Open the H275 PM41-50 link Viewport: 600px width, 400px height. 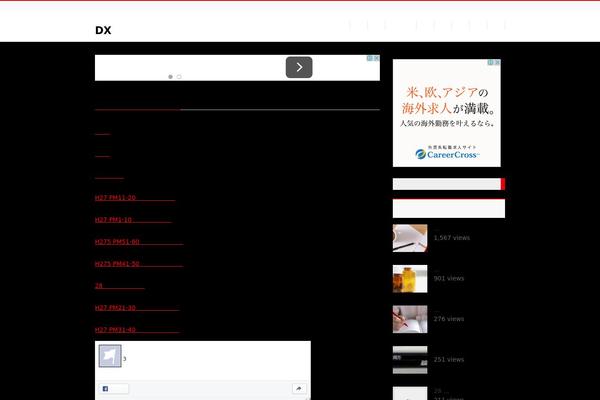pyautogui.click(x=139, y=264)
